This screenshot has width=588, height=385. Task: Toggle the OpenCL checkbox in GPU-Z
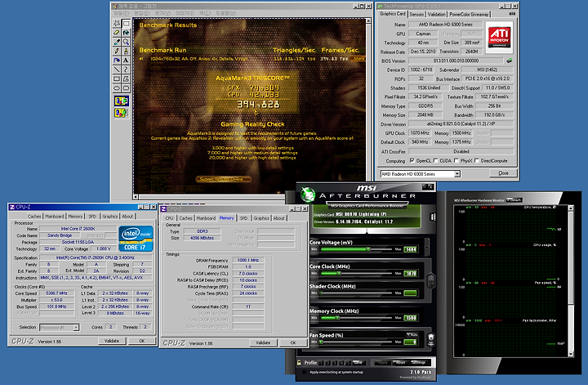tap(412, 160)
